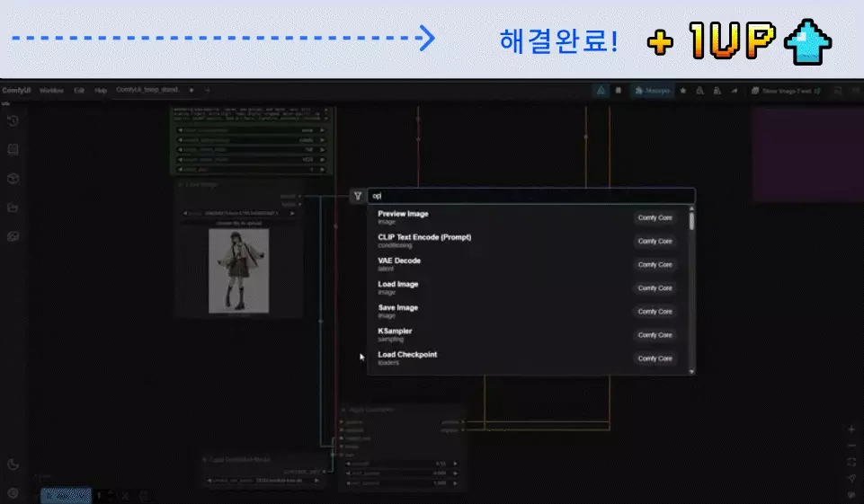Click the star icon right of Manager
The image size is (864, 504).
point(682,91)
